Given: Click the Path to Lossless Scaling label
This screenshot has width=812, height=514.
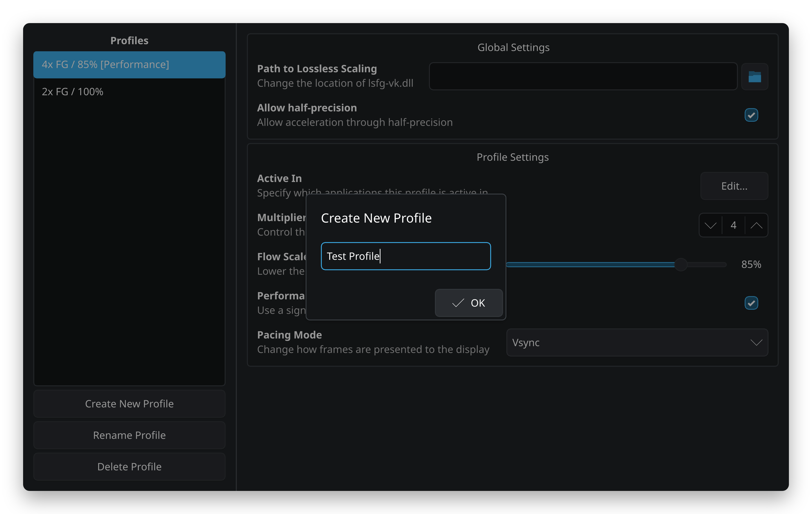Looking at the screenshot, I should 317,69.
